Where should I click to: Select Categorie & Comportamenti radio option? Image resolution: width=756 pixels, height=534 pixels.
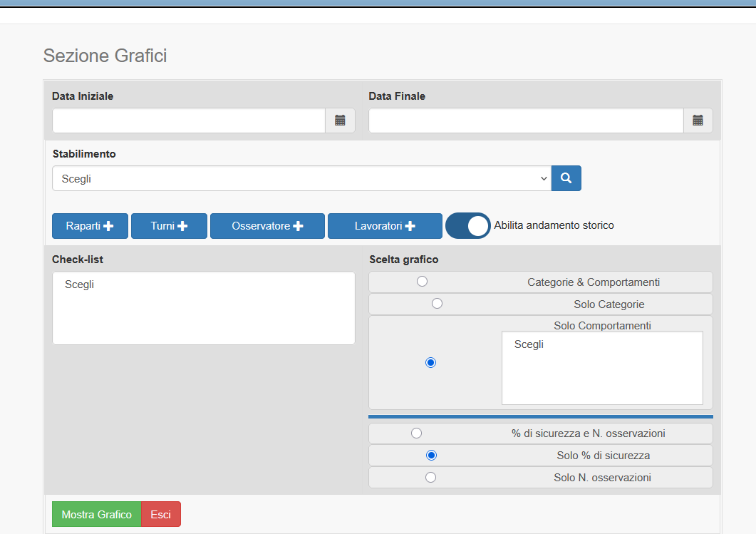(422, 282)
